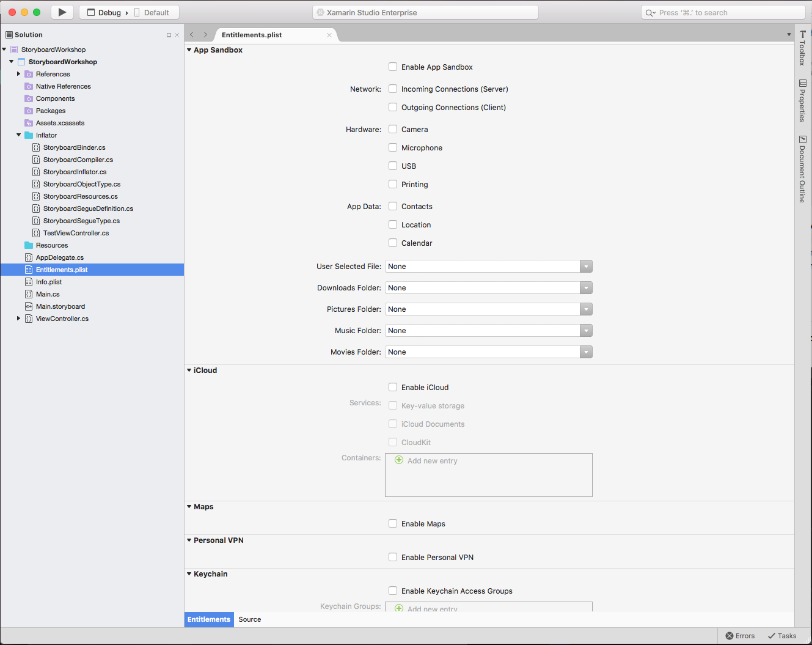Viewport: 812px width, 645px height.
Task: Click the search magnifier in the search box
Action: [649, 12]
